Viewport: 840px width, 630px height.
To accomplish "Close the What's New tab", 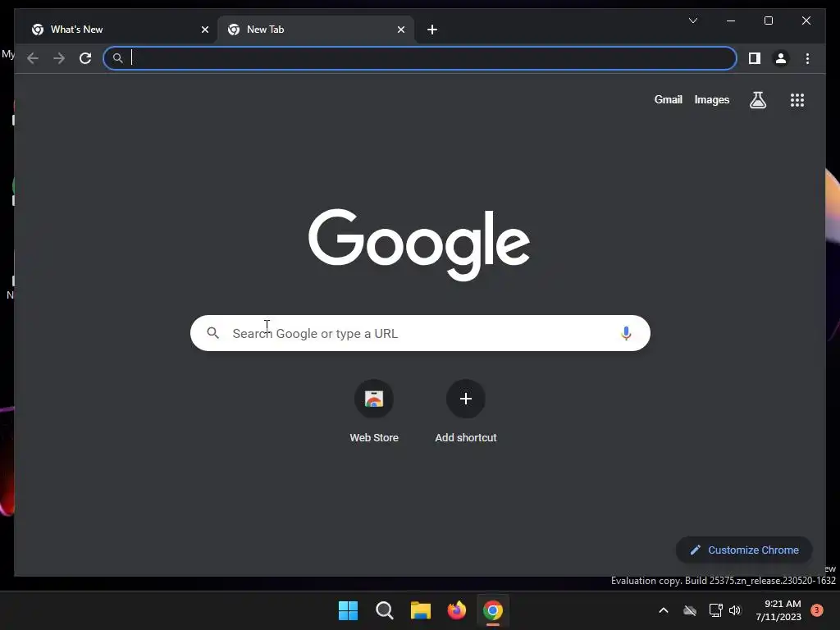I will point(204,30).
